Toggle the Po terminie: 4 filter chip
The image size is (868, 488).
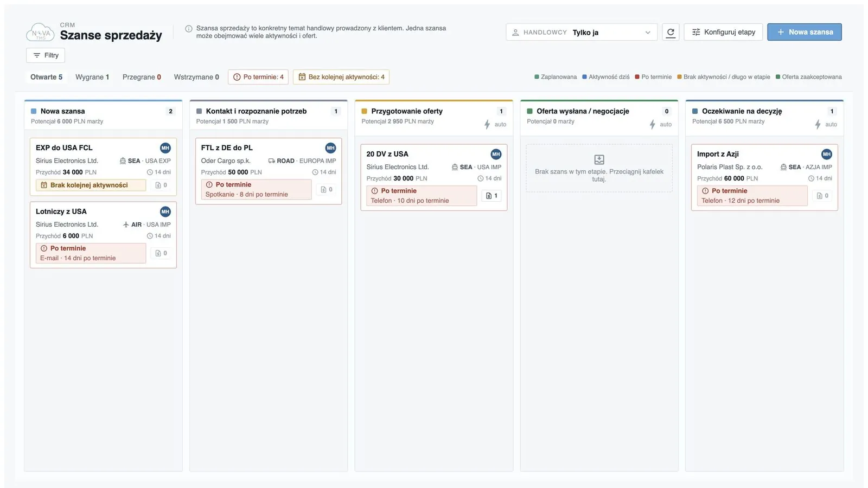pos(258,77)
